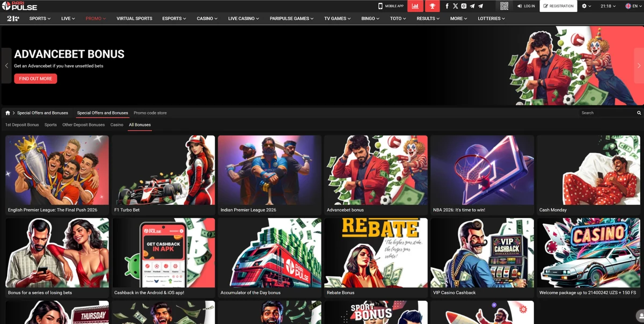The height and width of the screenshot is (324, 644).
Task: Click the 21+ age restriction badge
Action: [13, 18]
